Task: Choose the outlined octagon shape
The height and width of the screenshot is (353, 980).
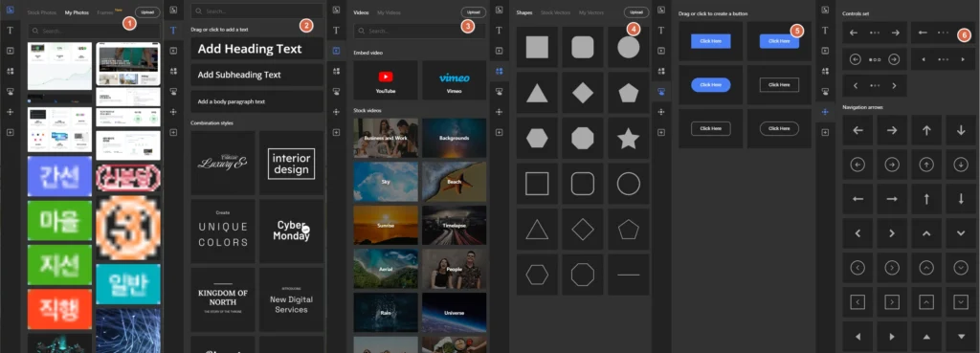Action: point(583,275)
